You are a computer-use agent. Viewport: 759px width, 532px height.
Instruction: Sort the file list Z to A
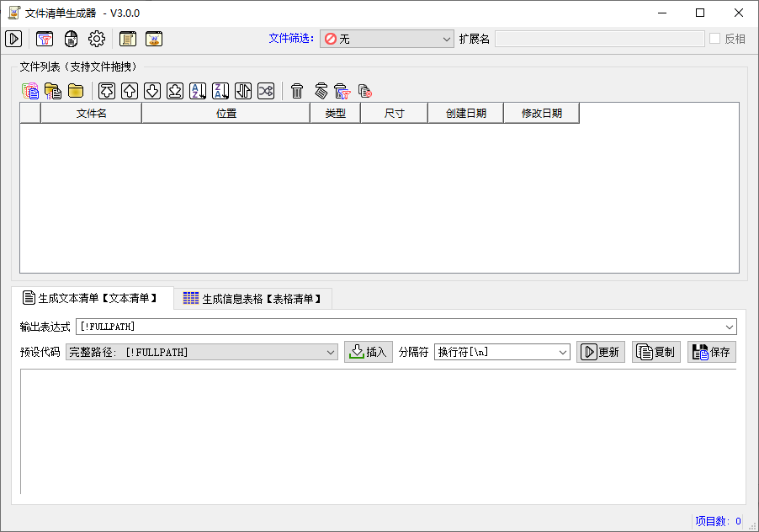coord(220,91)
